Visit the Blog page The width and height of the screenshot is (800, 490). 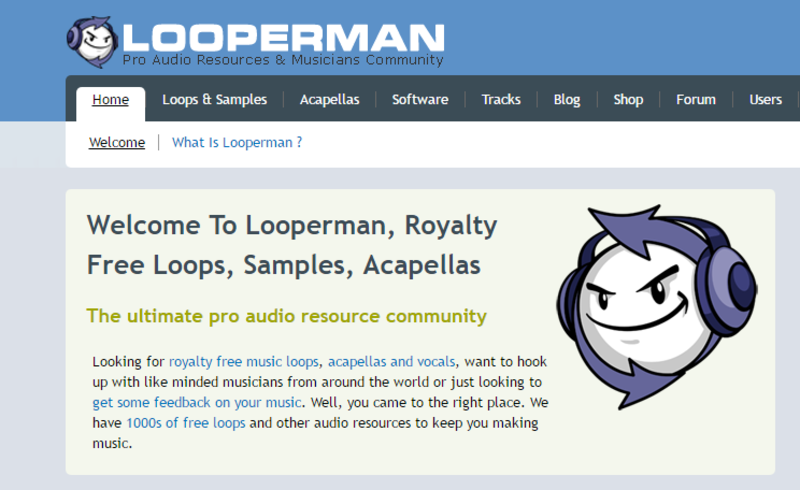(x=567, y=100)
